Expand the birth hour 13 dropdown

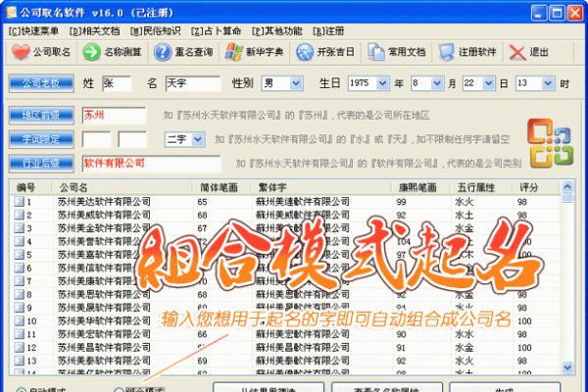pos(548,83)
